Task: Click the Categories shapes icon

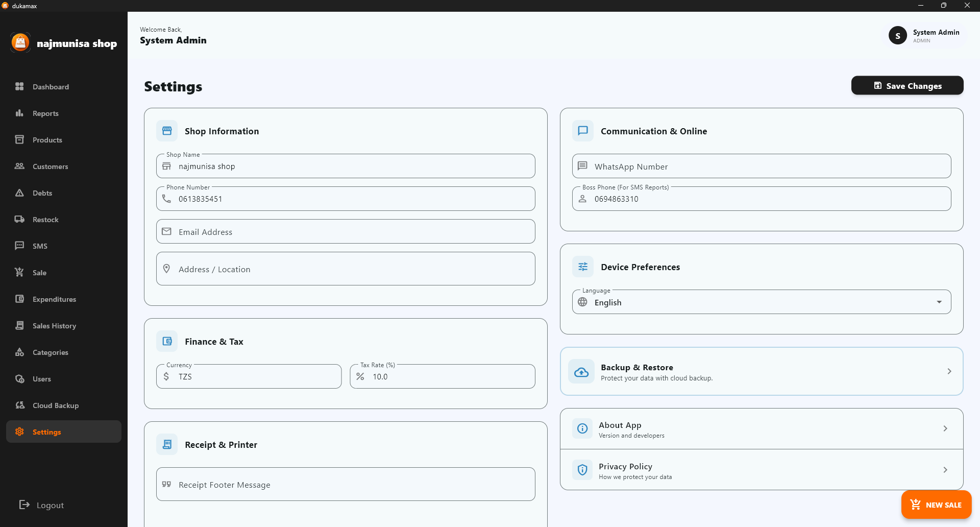Action: tap(19, 352)
